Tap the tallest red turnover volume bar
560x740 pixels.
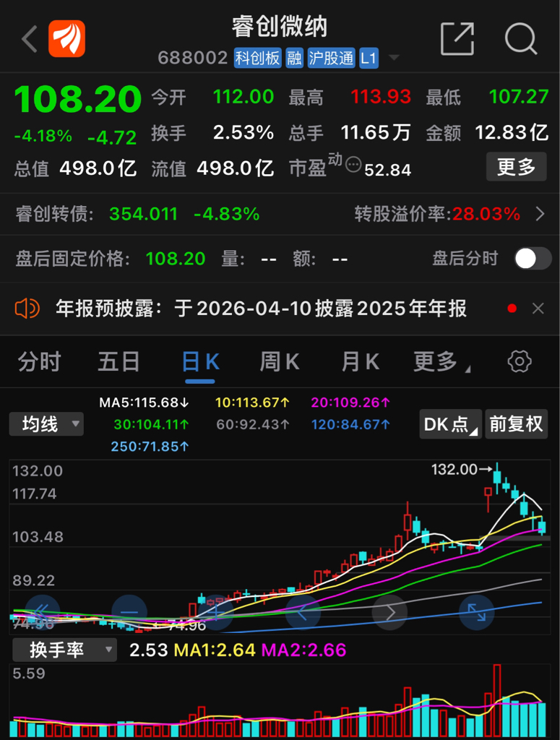(x=497, y=700)
